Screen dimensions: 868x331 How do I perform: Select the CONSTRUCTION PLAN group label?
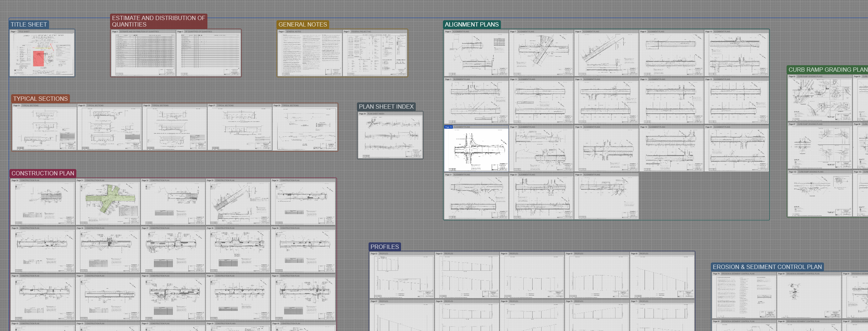click(x=43, y=173)
